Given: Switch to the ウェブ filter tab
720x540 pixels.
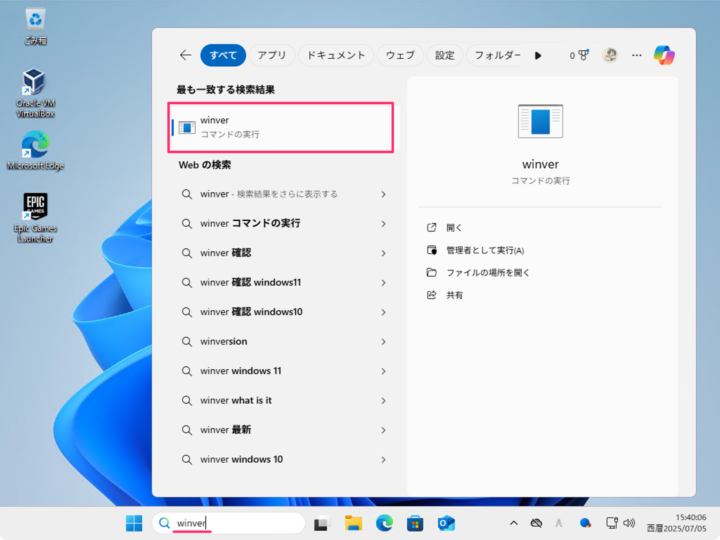Looking at the screenshot, I should coord(400,55).
